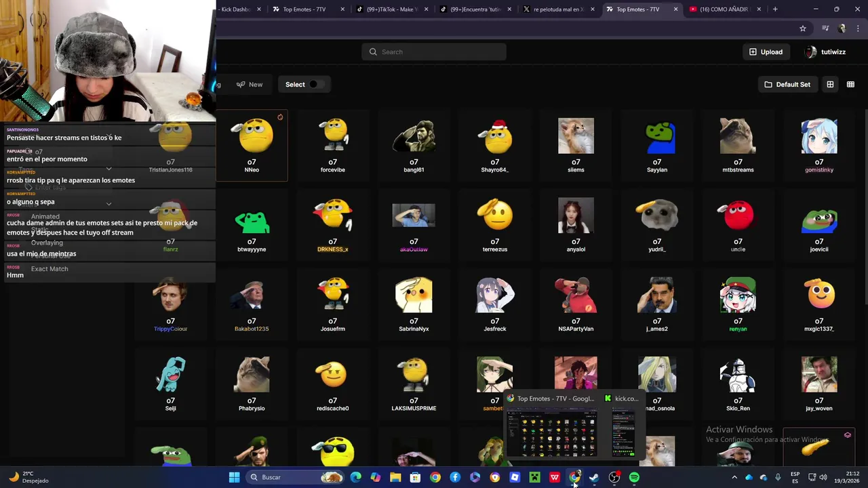Screen dimensions: 868x488
Task: Open o7 emote by terreezus
Action: pos(495,225)
